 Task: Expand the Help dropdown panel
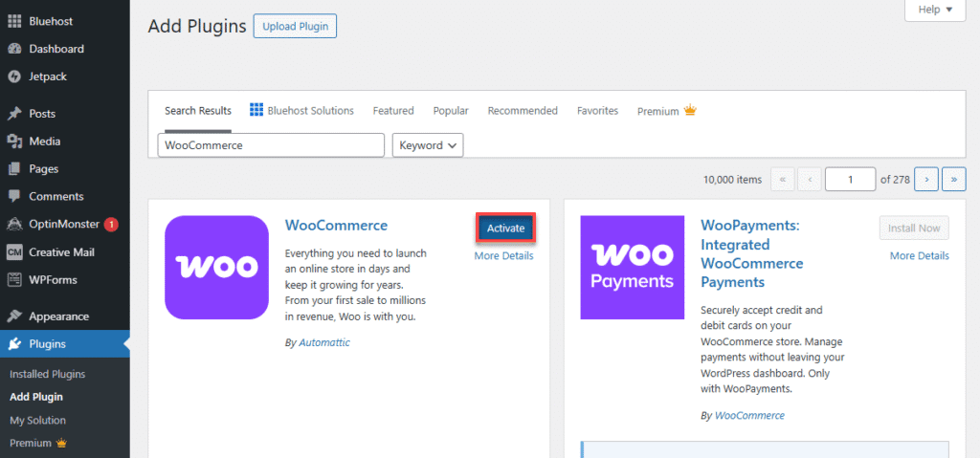point(934,10)
